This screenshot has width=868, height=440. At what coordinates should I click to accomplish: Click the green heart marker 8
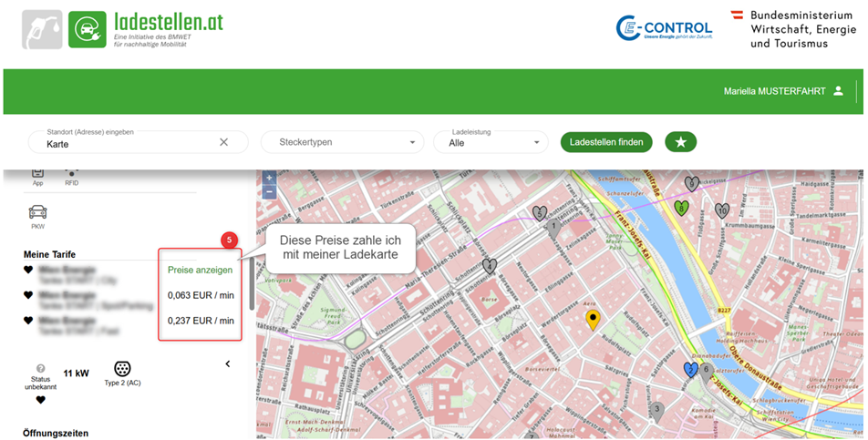click(x=681, y=208)
